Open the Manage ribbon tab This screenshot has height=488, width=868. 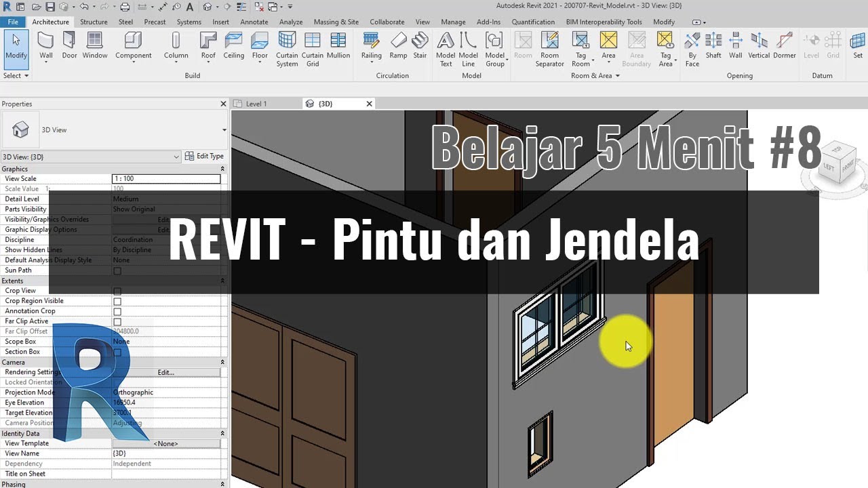tap(453, 22)
